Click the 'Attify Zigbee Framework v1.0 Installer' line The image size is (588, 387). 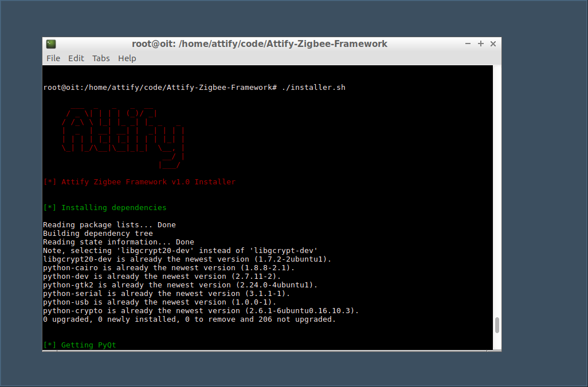point(138,181)
